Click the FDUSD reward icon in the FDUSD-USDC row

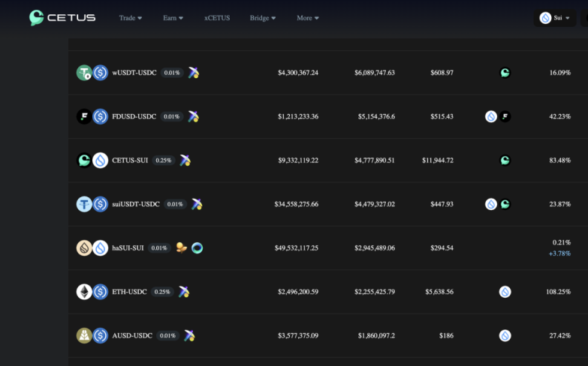coord(505,116)
